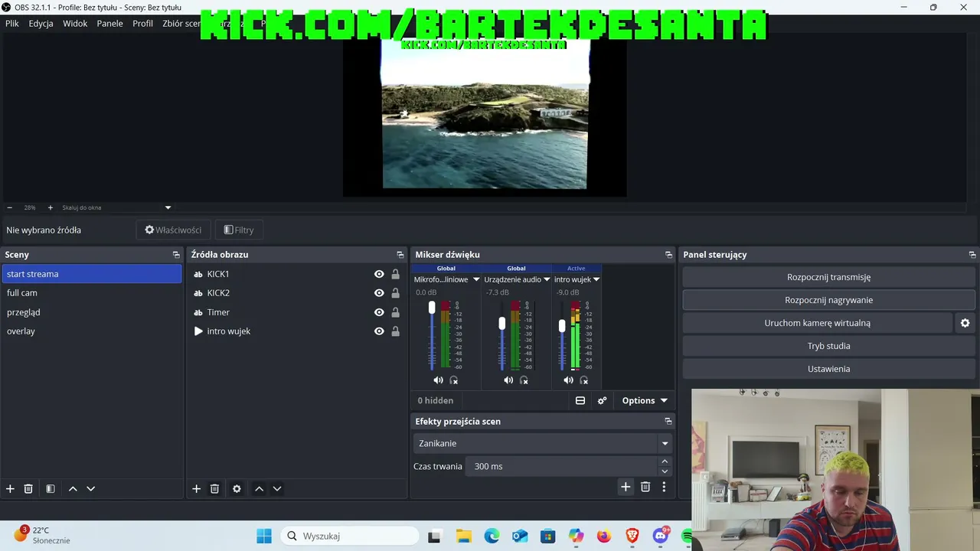The image size is (980, 551).
Task: Open the Widok menu
Action: click(75, 24)
